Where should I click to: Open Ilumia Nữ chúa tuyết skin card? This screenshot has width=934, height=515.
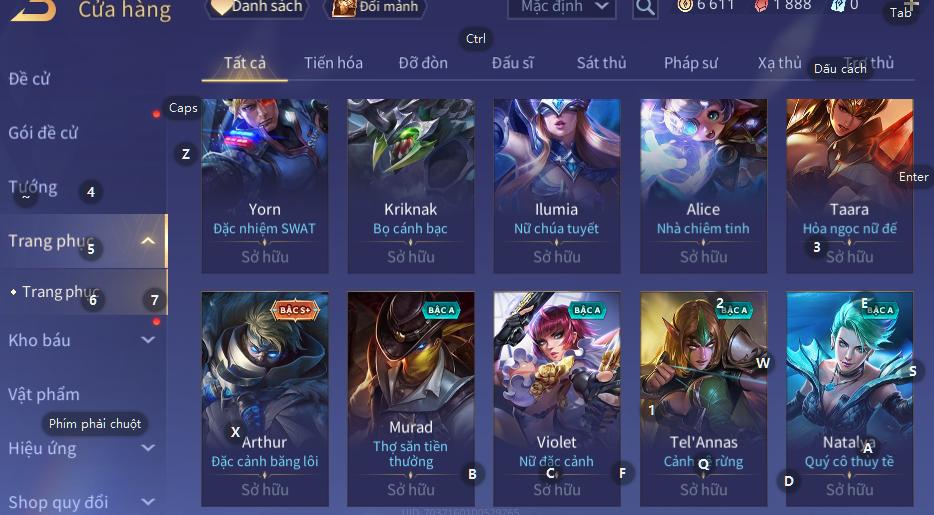556,186
